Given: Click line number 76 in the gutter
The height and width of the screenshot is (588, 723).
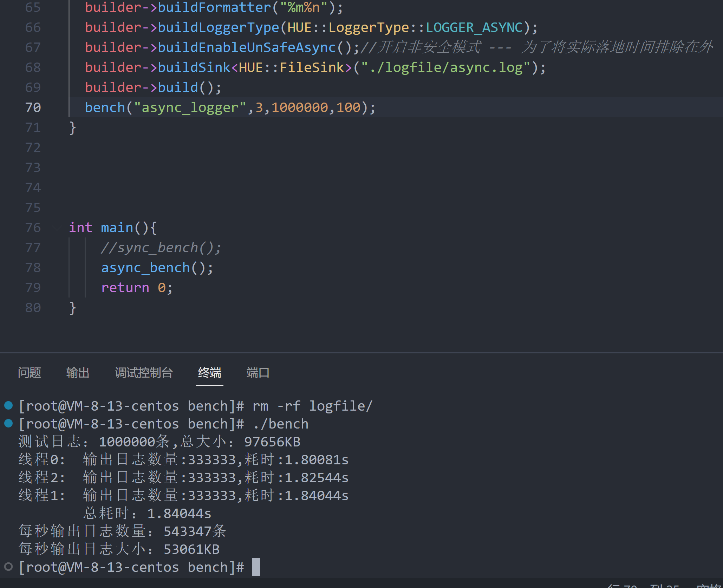Looking at the screenshot, I should [x=33, y=228].
